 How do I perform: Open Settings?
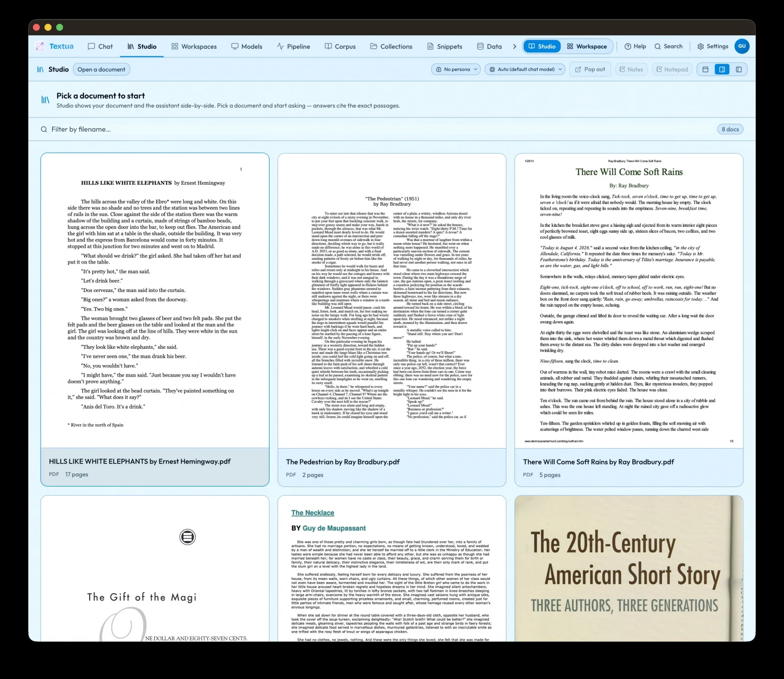(x=712, y=47)
